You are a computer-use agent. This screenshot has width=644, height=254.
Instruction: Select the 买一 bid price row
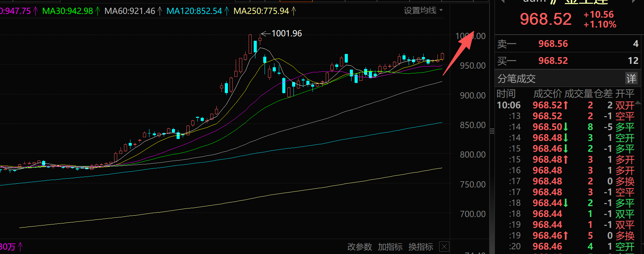click(567, 61)
